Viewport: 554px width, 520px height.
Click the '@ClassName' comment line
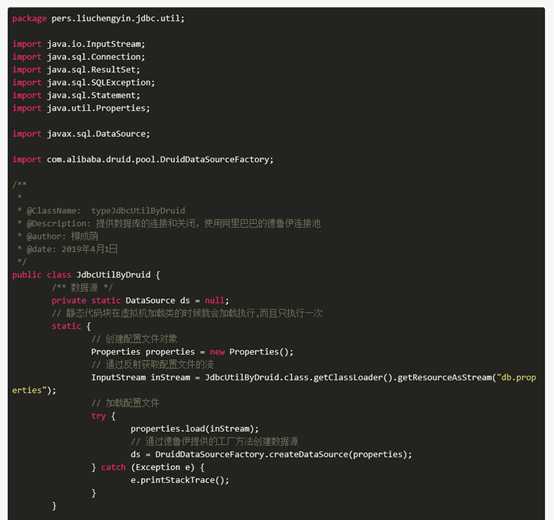click(101, 211)
